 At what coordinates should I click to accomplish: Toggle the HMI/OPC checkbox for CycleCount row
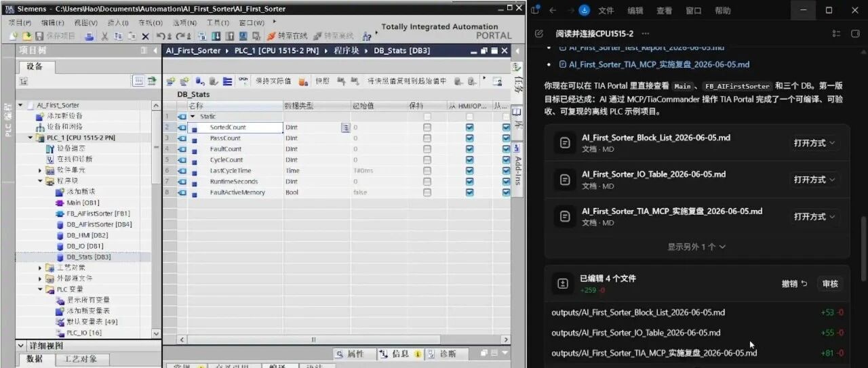click(469, 160)
